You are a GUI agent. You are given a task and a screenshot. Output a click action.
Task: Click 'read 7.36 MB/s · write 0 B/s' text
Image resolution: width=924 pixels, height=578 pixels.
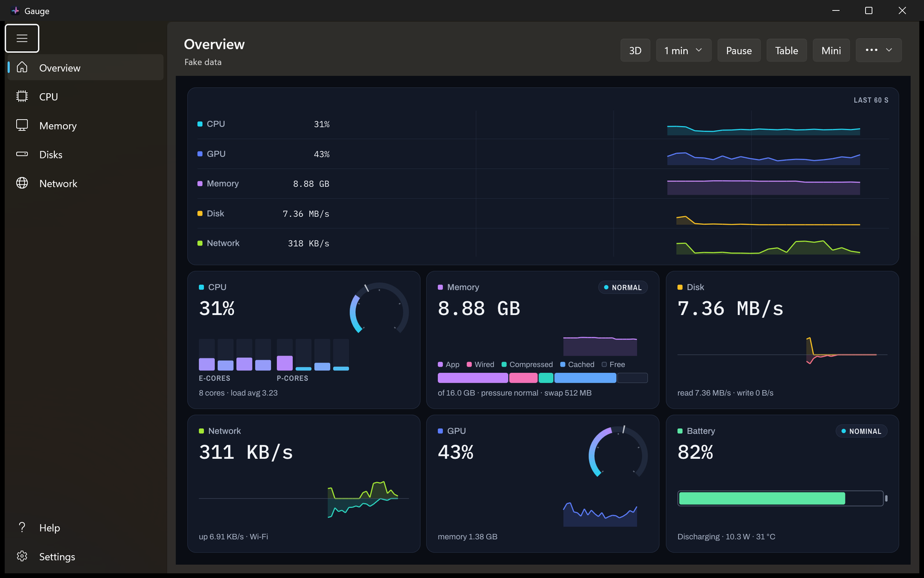pos(725,393)
